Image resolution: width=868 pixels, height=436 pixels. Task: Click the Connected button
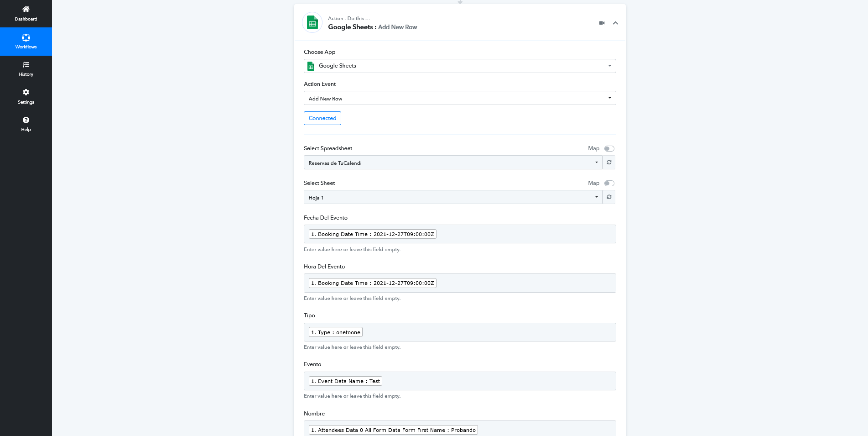coord(322,118)
